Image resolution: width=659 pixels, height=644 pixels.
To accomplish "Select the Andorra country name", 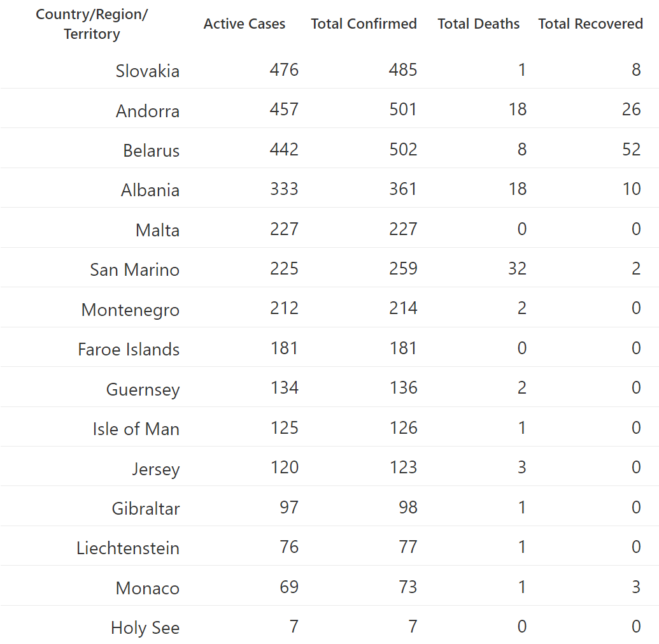I will [148, 111].
